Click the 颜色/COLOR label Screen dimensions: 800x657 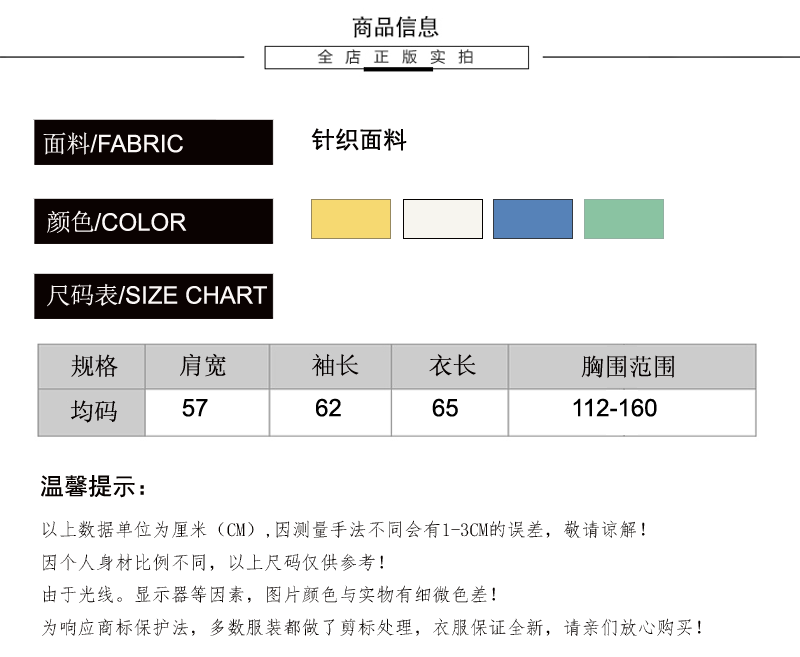[x=153, y=221]
